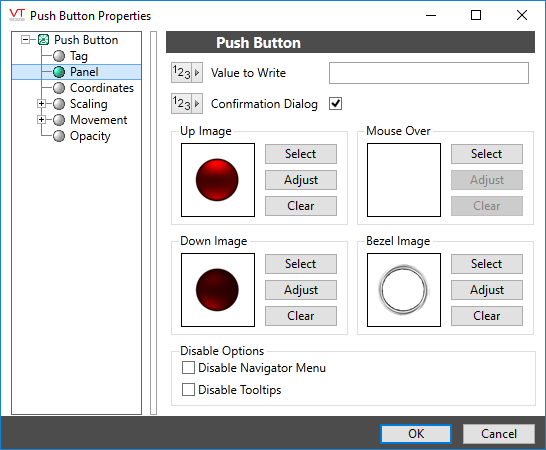Click the Value to Write input field
This screenshot has width=546, height=450.
point(429,73)
